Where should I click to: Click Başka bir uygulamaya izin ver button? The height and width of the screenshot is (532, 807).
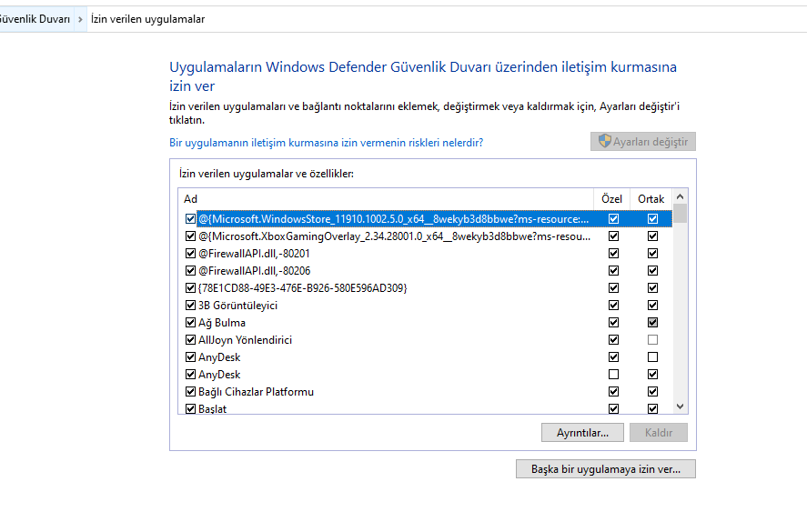(605, 469)
